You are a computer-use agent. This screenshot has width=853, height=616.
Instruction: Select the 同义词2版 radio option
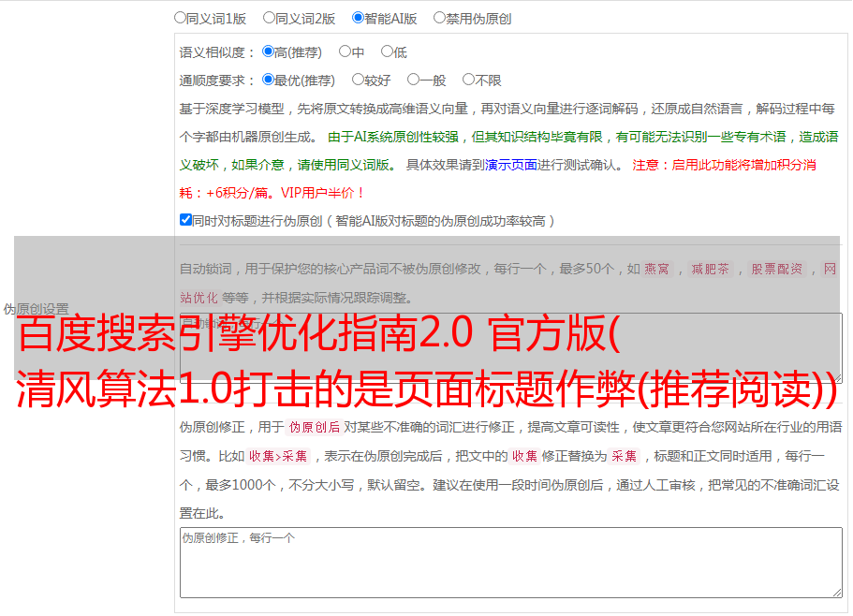coord(269,18)
